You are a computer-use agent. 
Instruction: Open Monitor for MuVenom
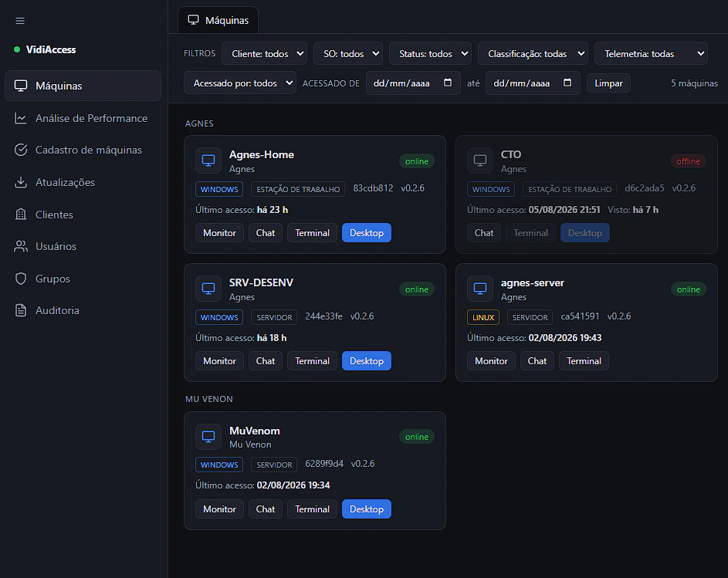pos(219,509)
